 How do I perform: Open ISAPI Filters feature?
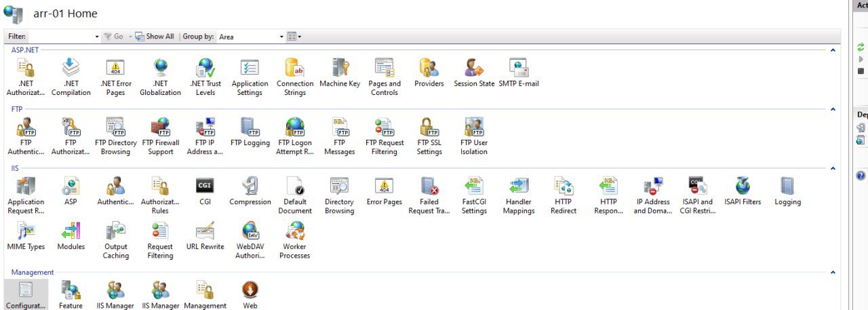click(743, 191)
